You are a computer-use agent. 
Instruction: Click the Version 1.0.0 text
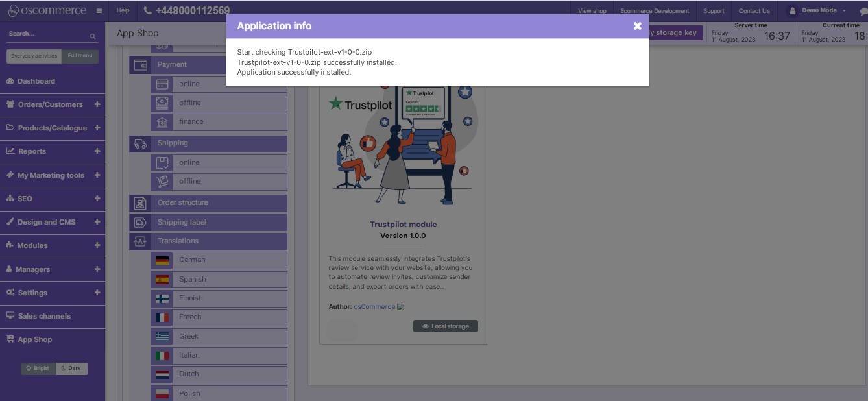[403, 236]
